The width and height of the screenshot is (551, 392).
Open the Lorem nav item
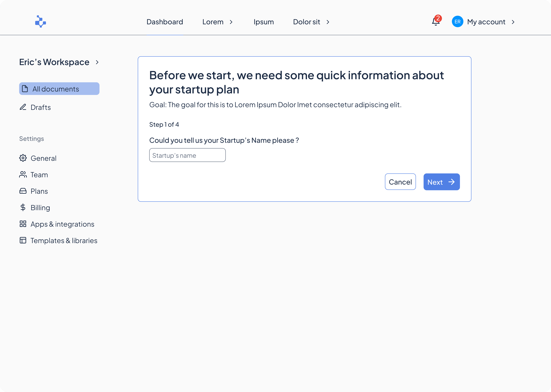point(213,22)
